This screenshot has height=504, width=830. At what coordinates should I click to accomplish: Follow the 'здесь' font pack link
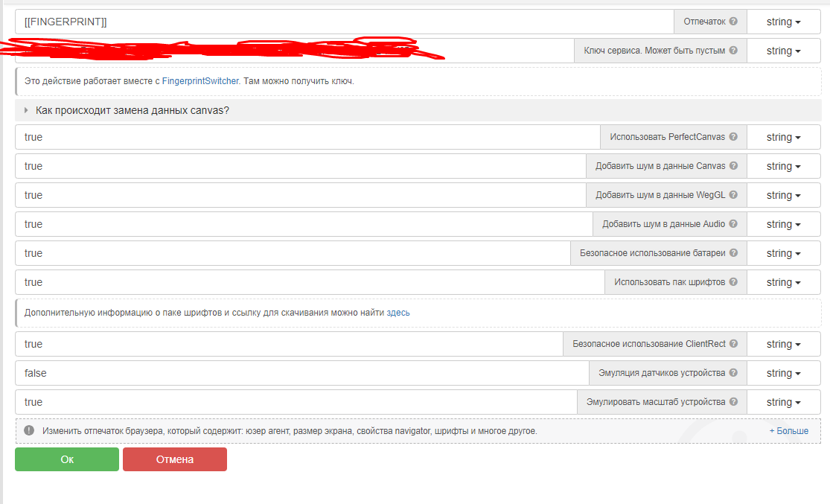coord(398,313)
